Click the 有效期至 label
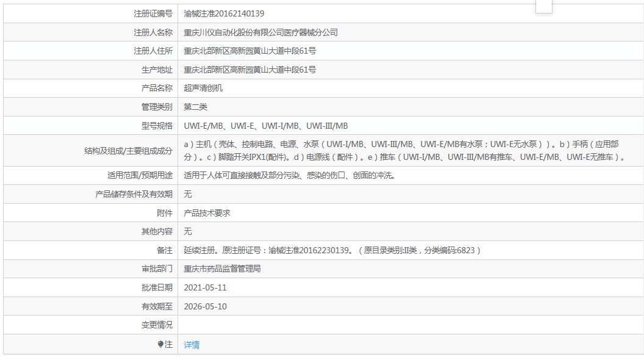 pos(157,306)
